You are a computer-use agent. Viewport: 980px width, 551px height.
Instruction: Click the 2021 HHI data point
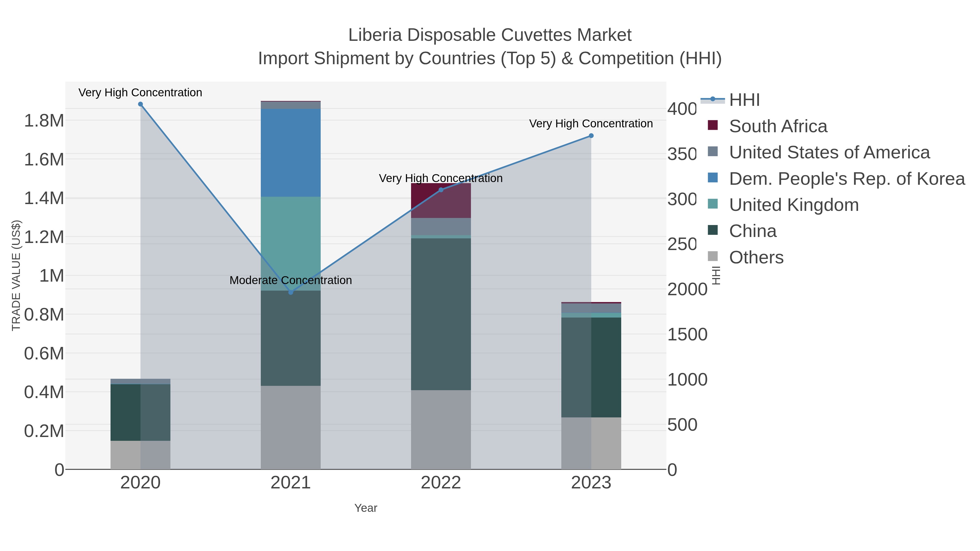coord(291,293)
